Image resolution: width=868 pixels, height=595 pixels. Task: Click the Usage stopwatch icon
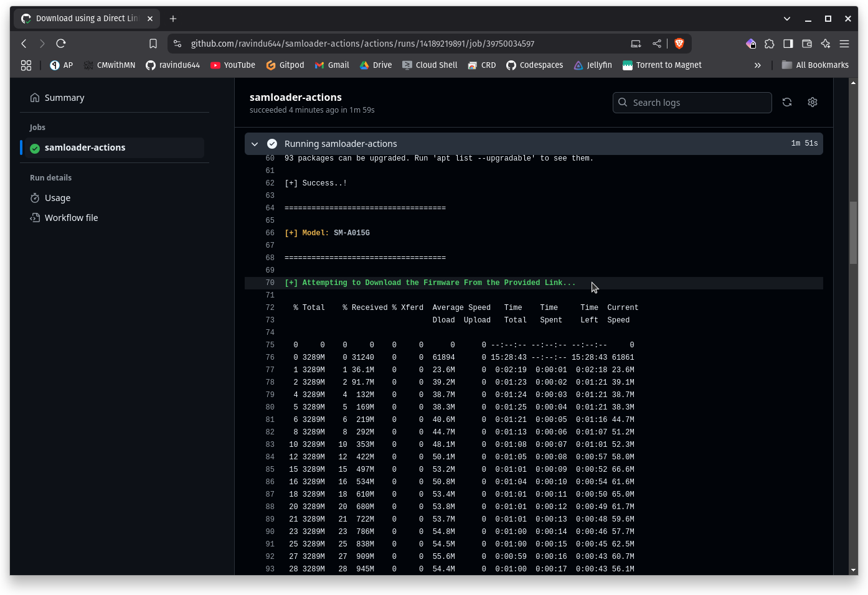[35, 198]
